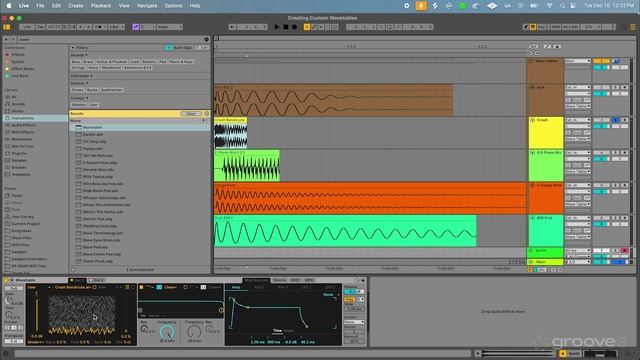Open the Major scale name dropdown
Screen dimensions: 640x360
[169, 27]
